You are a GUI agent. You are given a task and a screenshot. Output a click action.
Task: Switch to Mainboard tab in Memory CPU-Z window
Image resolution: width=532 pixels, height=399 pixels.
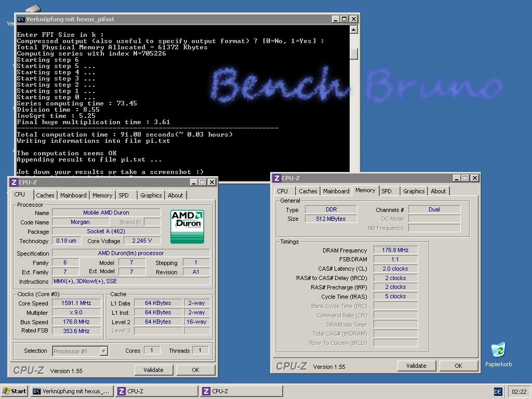point(336,191)
